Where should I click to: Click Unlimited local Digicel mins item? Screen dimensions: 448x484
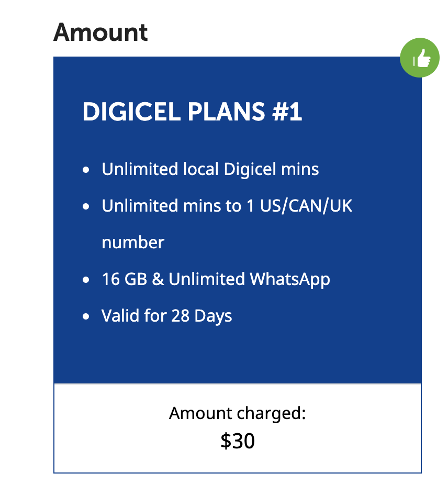[210, 169]
